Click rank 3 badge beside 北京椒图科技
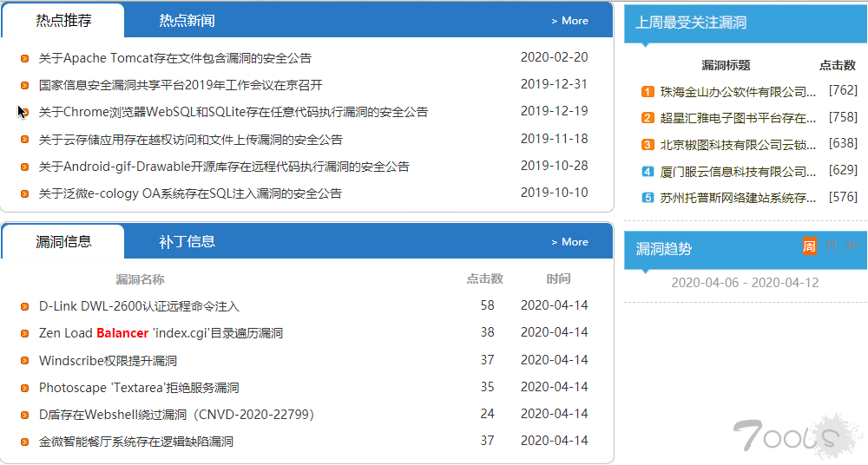 648,145
